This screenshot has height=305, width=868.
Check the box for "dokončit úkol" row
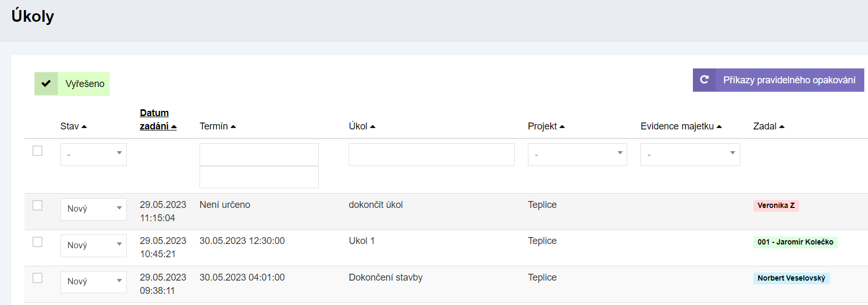[38, 205]
